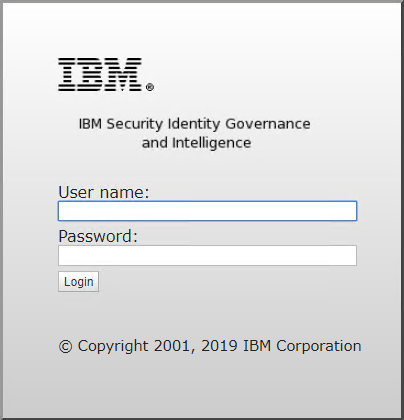The width and height of the screenshot is (404, 420).
Task: Click the 'Password:' label
Action: coord(98,236)
